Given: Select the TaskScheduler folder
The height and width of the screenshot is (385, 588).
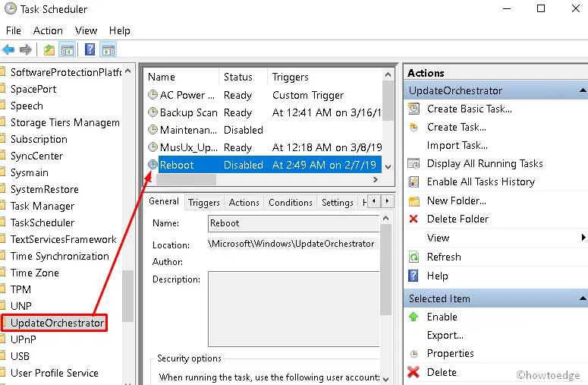Looking at the screenshot, I should [x=42, y=222].
